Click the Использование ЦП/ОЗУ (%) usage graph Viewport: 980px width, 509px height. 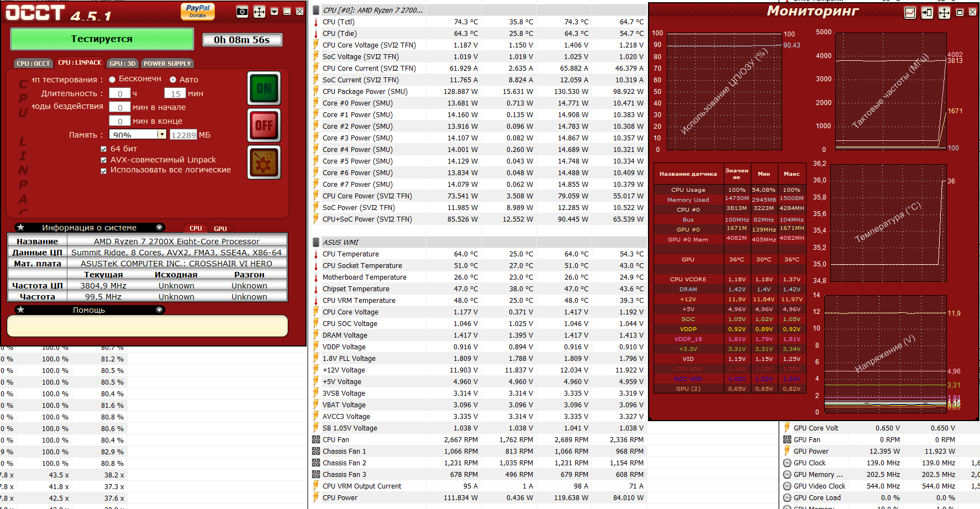point(724,92)
